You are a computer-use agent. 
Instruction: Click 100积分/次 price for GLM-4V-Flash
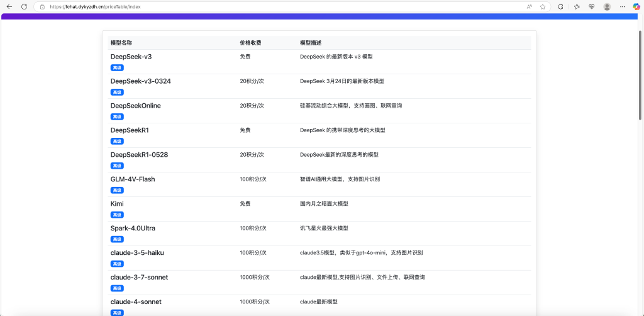253,179
